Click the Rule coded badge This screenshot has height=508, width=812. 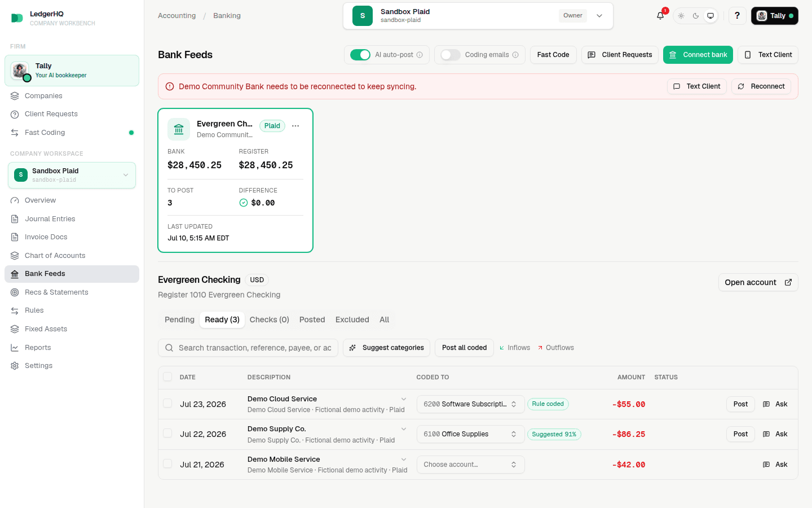coord(548,404)
